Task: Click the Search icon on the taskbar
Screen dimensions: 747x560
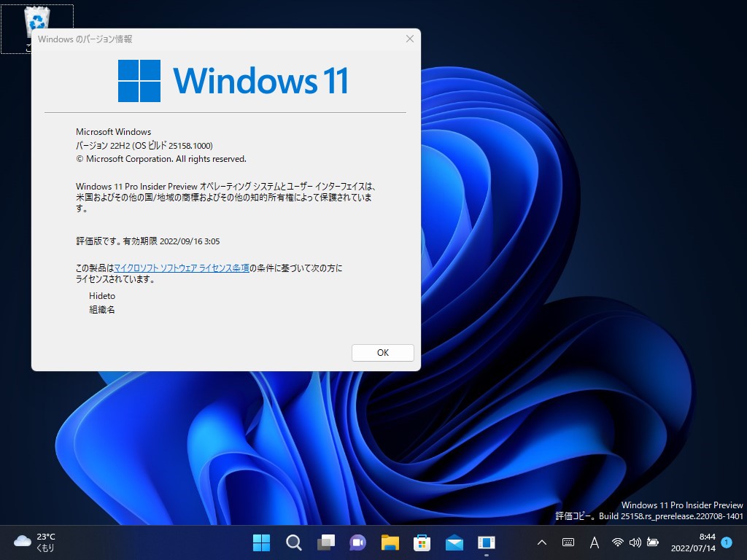Action: pyautogui.click(x=293, y=542)
